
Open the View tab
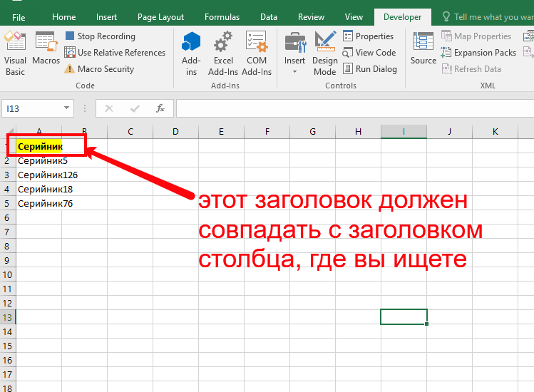(354, 17)
